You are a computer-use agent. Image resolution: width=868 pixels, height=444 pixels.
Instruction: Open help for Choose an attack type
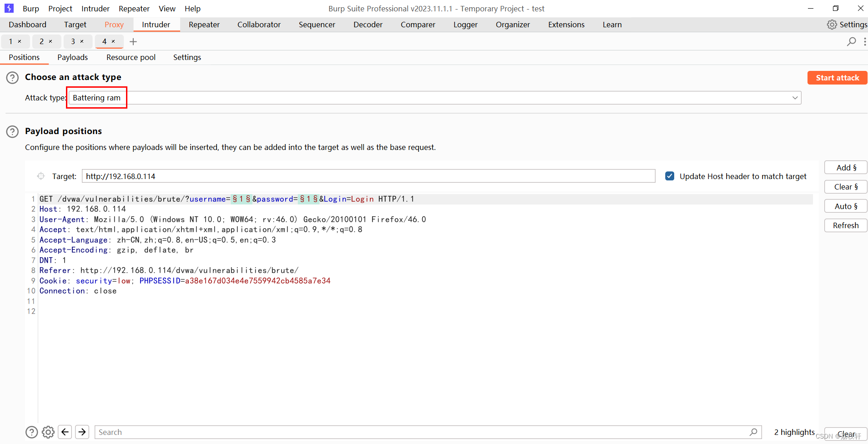[x=12, y=78]
